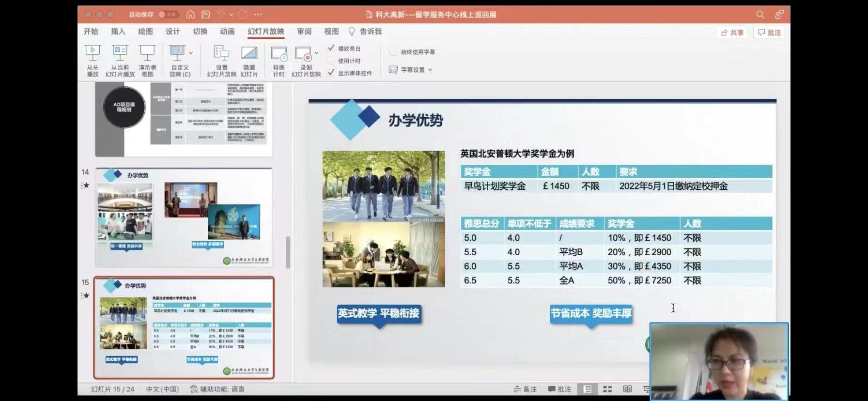Start slideshow with 从头播放 icon

(93, 54)
